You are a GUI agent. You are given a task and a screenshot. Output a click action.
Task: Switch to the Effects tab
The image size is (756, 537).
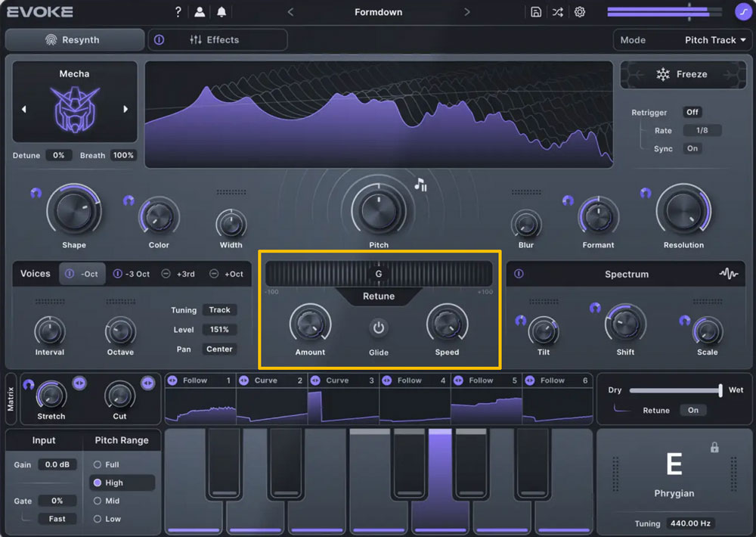pos(215,40)
